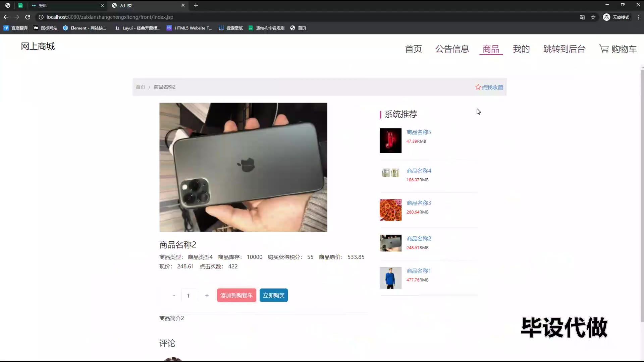Open the Chrome three-dot menu
This screenshot has height=362, width=644.
pos(639,17)
